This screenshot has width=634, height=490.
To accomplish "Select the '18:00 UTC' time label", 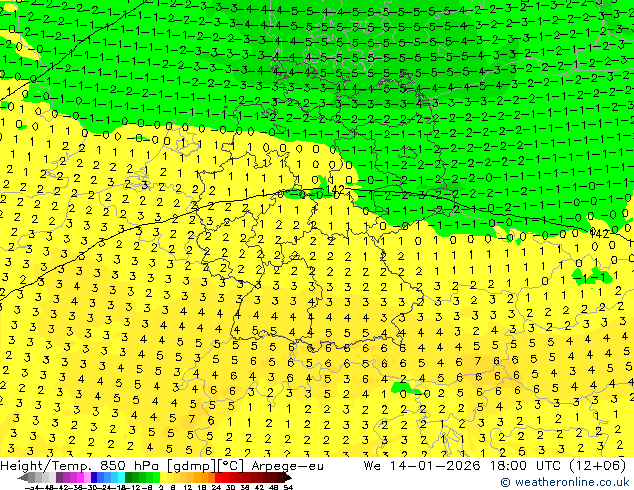I will (524, 466).
